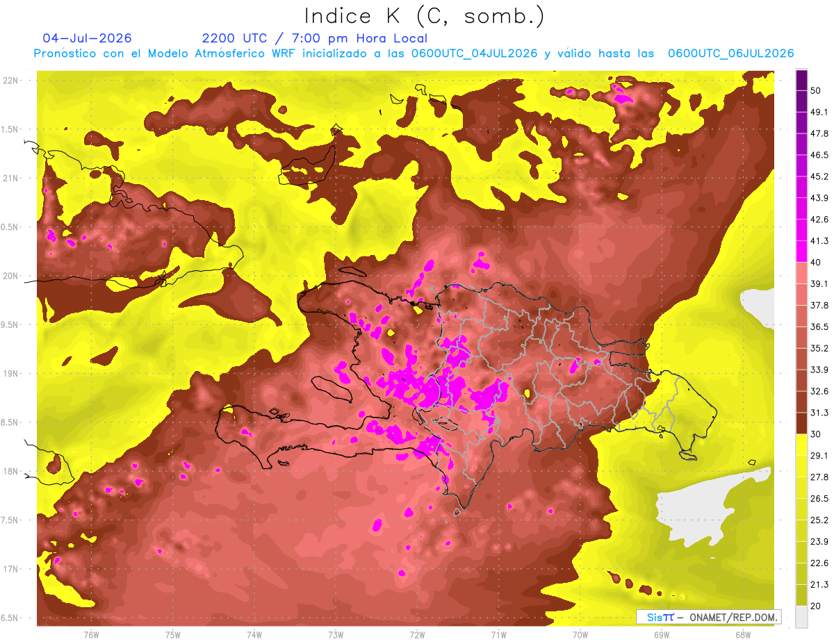This screenshot has width=834, height=644.
Task: Click the colorbar label "22.6"
Action: (819, 563)
